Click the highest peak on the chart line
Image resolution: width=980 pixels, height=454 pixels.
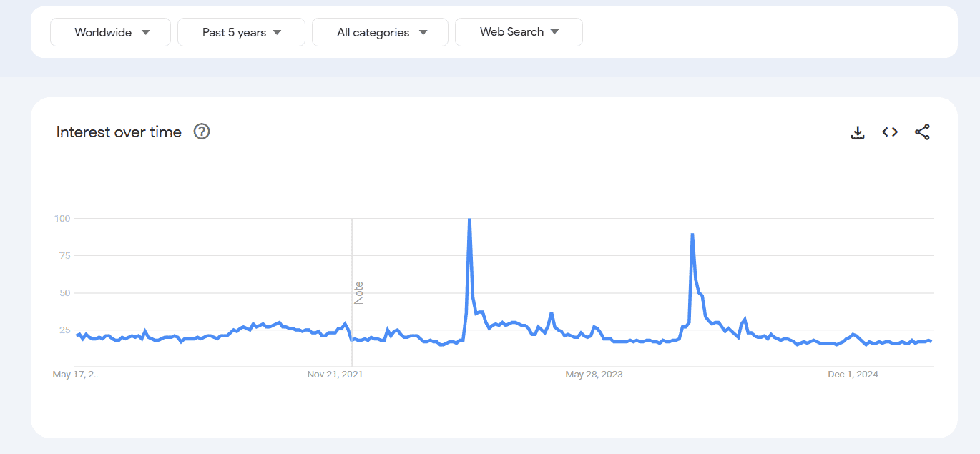[x=469, y=219]
